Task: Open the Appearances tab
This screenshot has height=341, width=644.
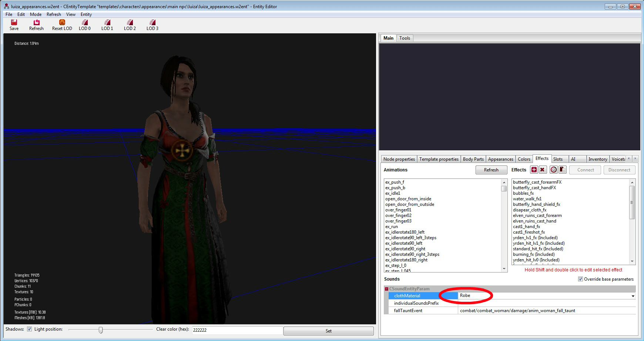Action: click(x=500, y=159)
